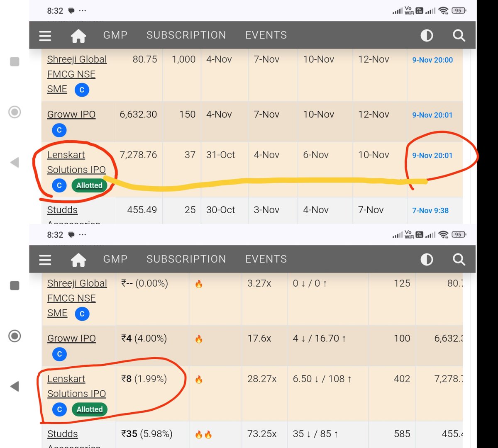Open Groww IPO link in top screenshot
The image size is (498, 448).
[x=71, y=114]
